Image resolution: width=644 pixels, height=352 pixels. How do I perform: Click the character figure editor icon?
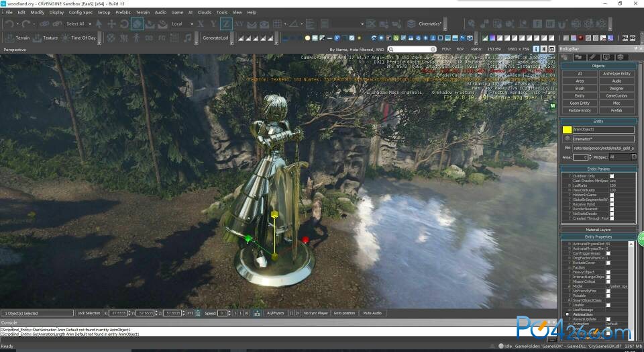(136, 38)
